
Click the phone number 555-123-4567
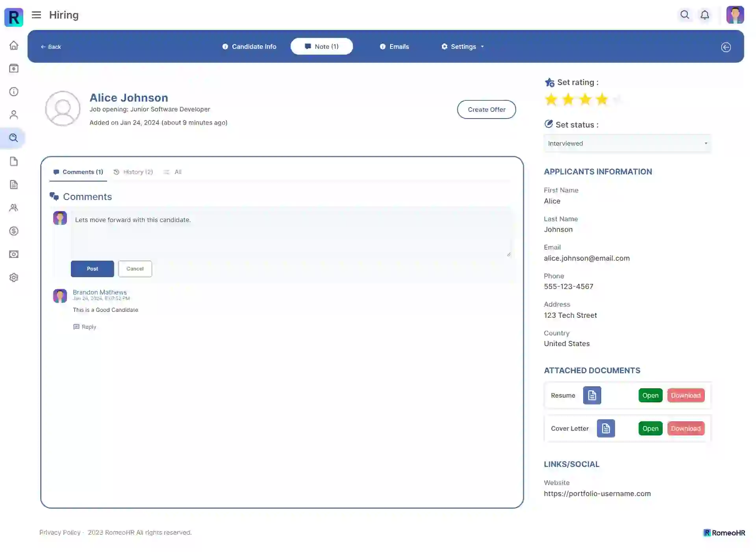[x=569, y=287]
